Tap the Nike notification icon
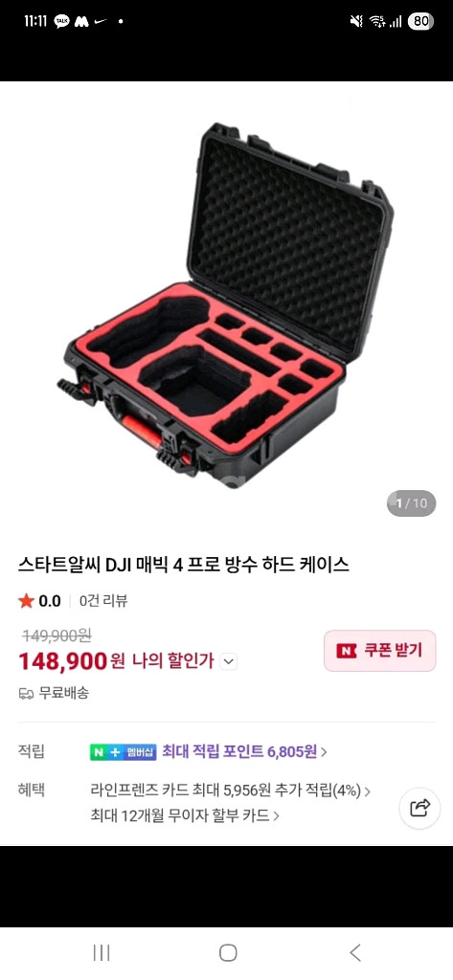 pyautogui.click(x=100, y=21)
